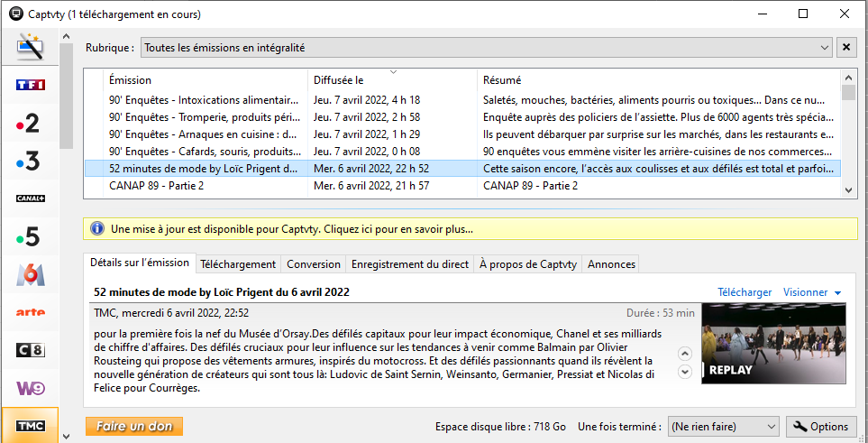Open the 'Une fois terminé' combo box
The image size is (868, 443).
(x=724, y=427)
